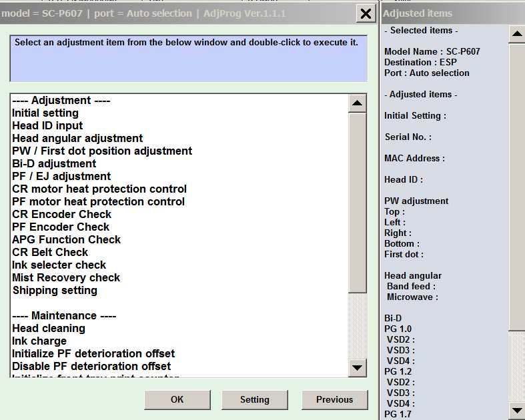Viewport: 525px width, 420px height.
Task: Select CR Encoder Check item
Action: pyautogui.click(x=61, y=215)
